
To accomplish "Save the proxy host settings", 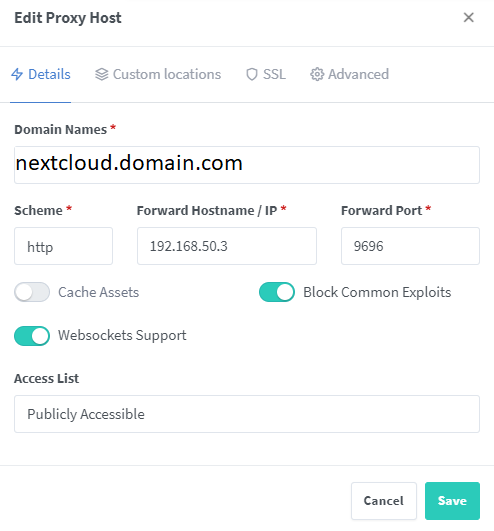I will pos(452,501).
